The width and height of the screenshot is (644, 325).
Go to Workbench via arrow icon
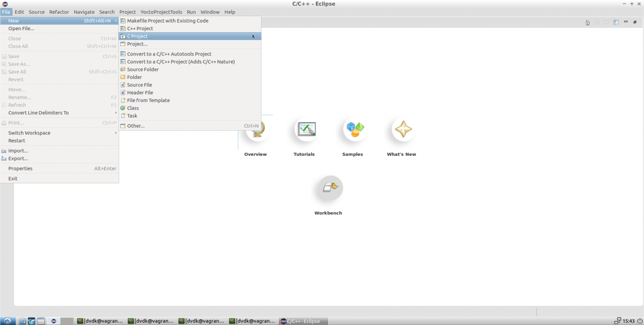pyautogui.click(x=330, y=187)
